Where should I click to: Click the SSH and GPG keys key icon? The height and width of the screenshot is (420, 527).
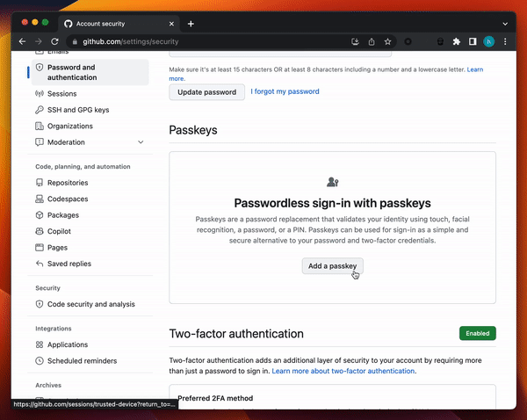[x=39, y=110]
